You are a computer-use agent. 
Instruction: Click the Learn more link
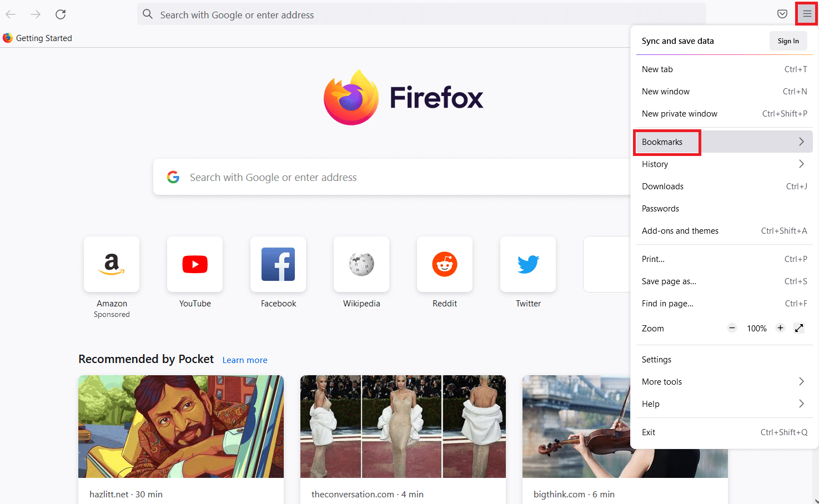point(245,360)
